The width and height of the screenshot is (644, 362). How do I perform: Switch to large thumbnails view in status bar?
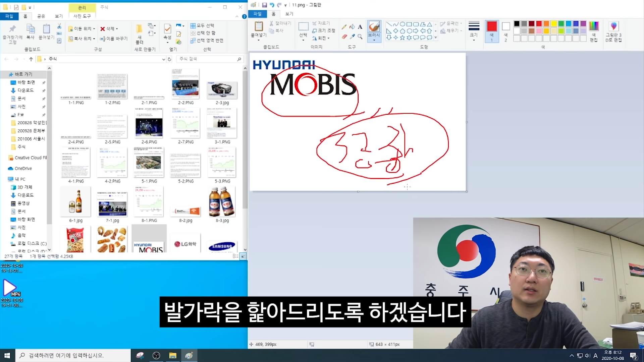(x=243, y=256)
